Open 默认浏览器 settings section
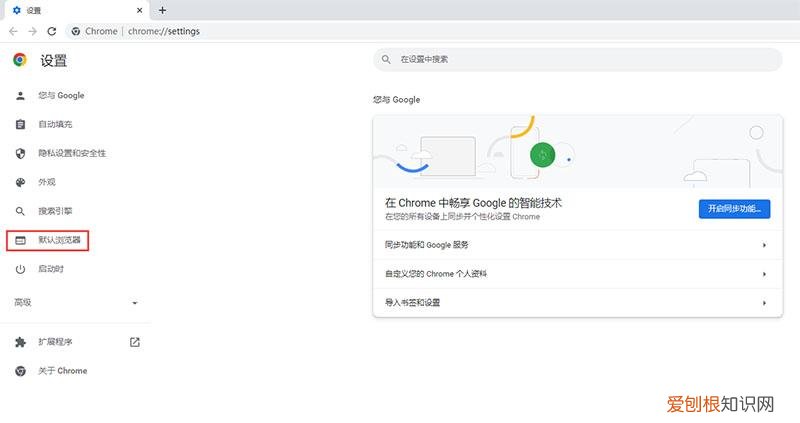Viewport: 800px width, 423px height. (59, 240)
